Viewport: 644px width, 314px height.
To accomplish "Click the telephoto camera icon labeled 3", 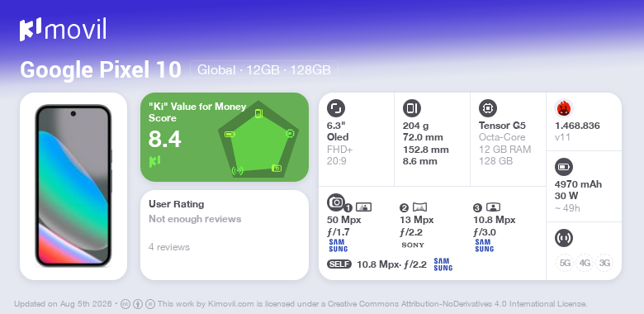I will point(493,207).
